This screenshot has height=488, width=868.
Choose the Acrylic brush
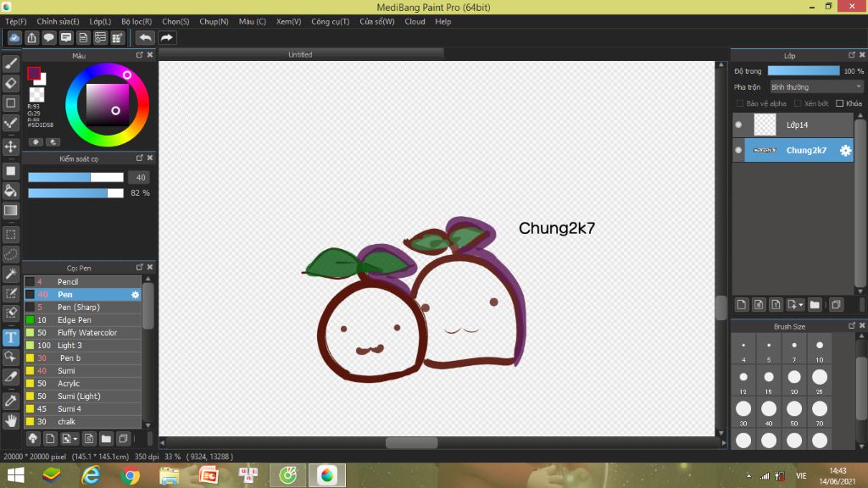tap(82, 384)
